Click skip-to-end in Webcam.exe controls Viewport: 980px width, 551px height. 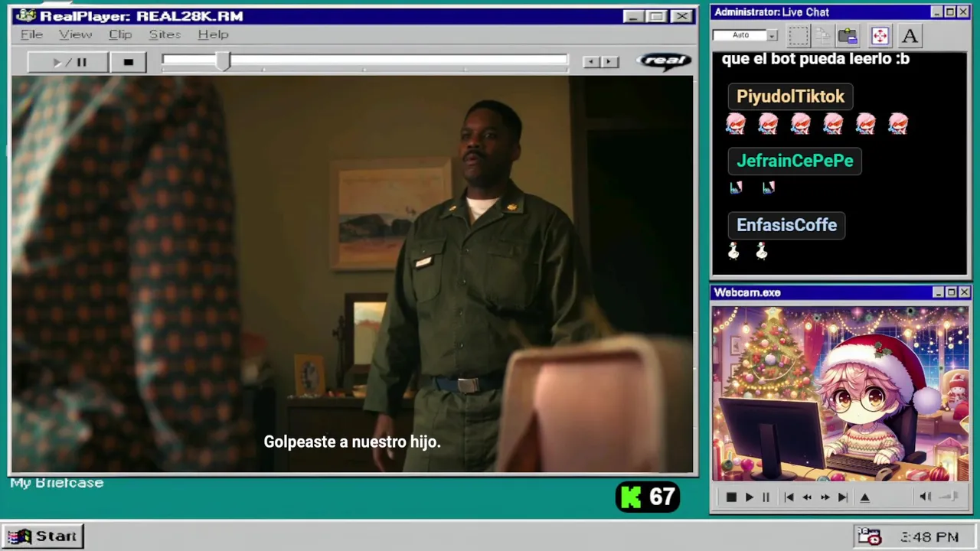[x=842, y=497]
